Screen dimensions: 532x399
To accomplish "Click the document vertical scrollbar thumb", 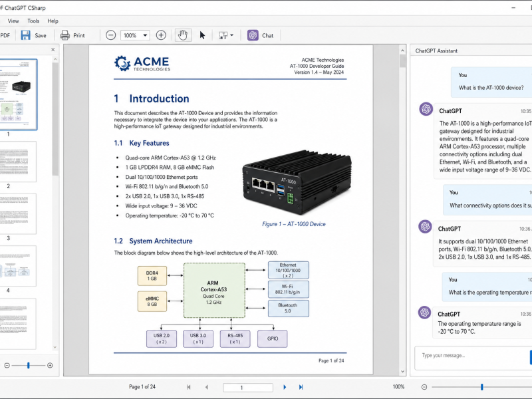I will [403, 61].
